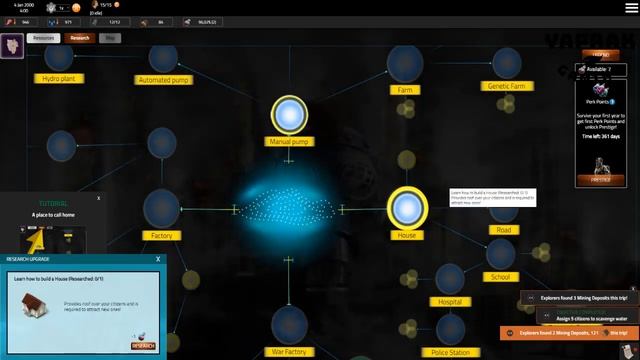Viewport: 640px width, 360px height.
Task: Close the Research Upgrade panel
Action: click(158, 259)
